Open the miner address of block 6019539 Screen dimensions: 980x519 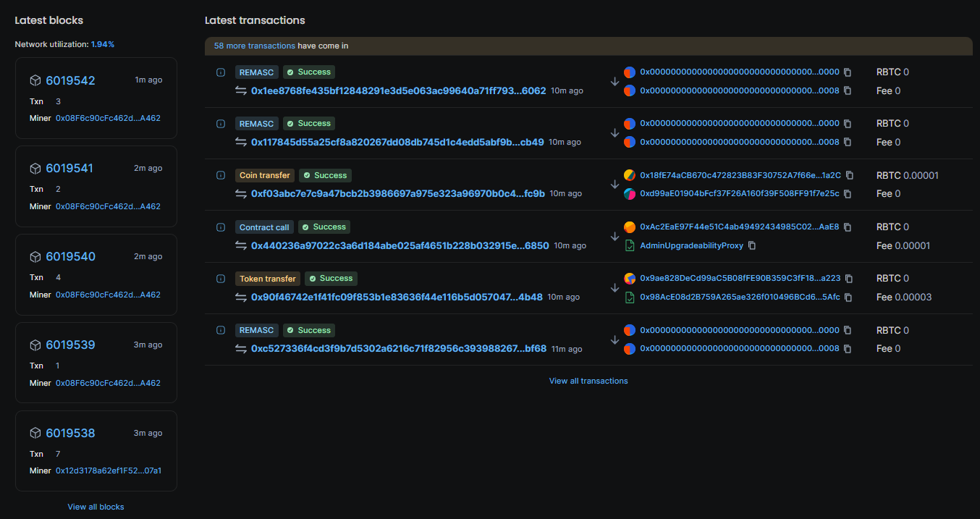click(x=107, y=382)
